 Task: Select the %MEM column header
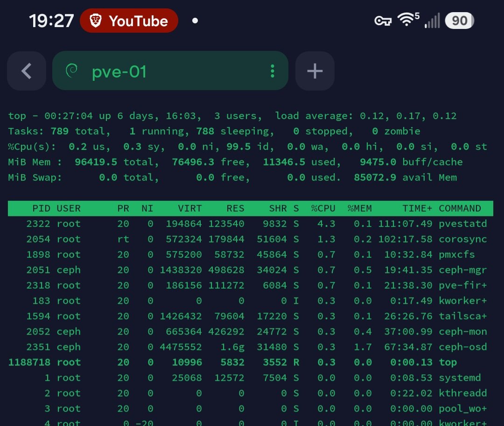359,208
